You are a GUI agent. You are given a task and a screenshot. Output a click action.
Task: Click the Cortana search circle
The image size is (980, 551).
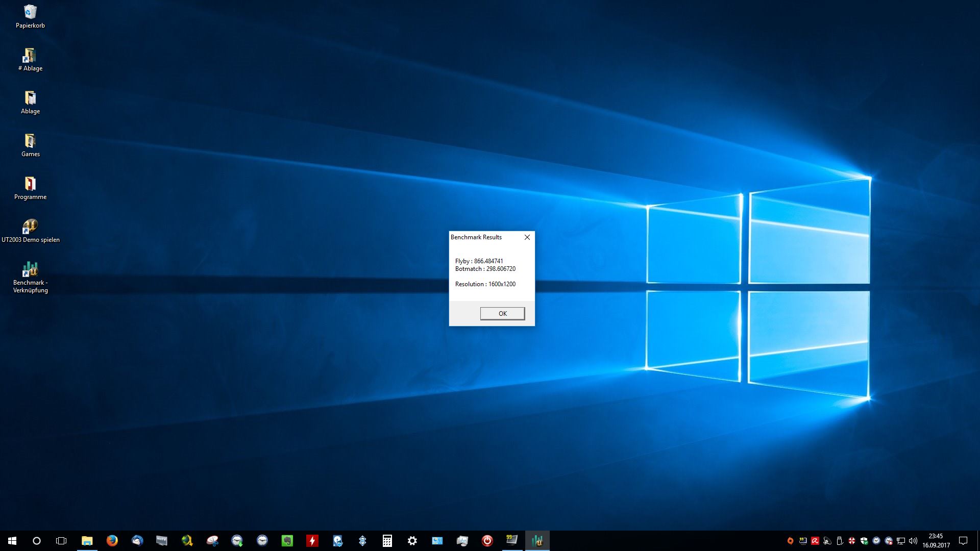coord(37,540)
